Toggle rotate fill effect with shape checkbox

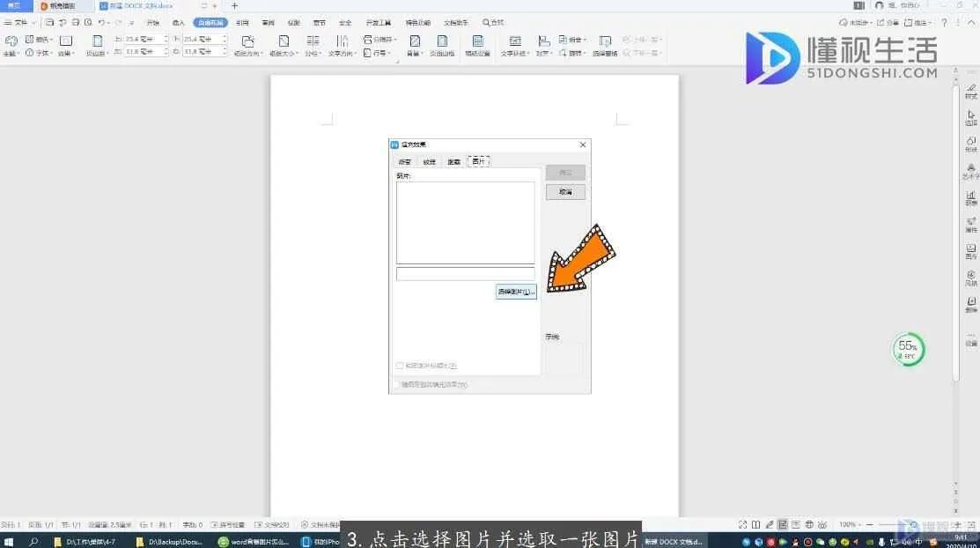point(395,385)
